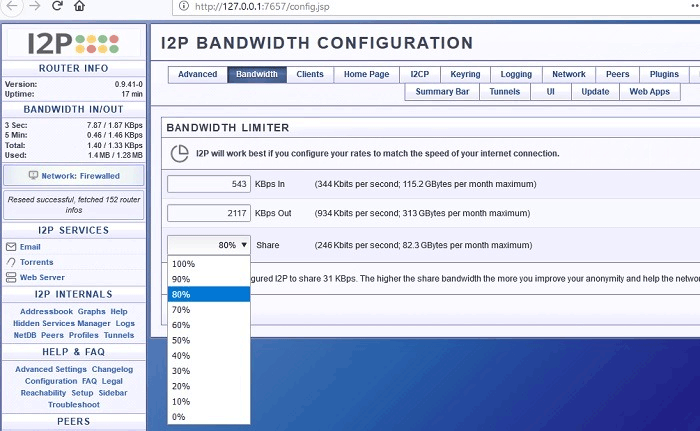Open the Peers config tab
The width and height of the screenshot is (700, 431).
click(x=617, y=74)
